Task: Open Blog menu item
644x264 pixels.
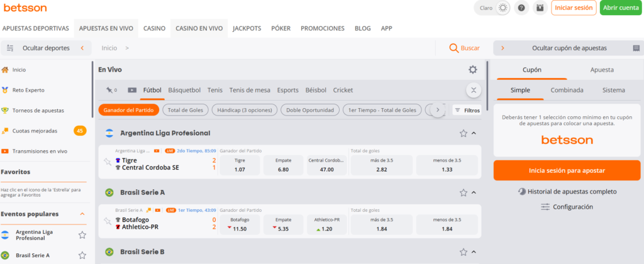Action: tap(363, 28)
